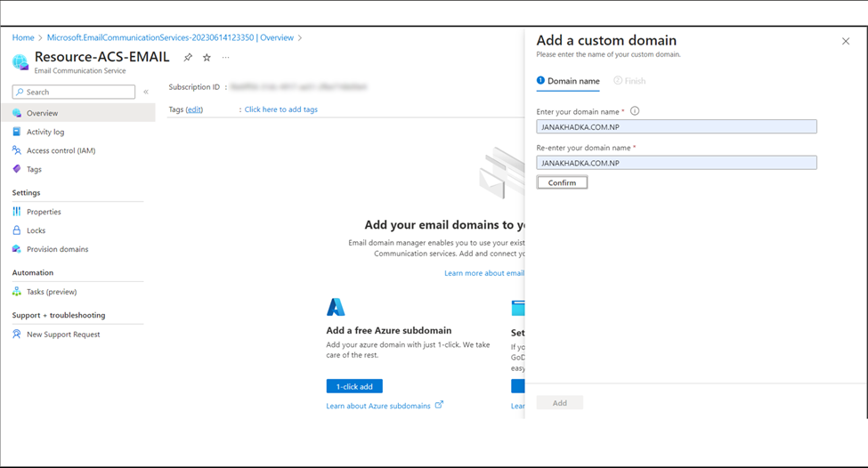The image size is (868, 468).
Task: Open the ellipsis more options menu
Action: tap(225, 58)
